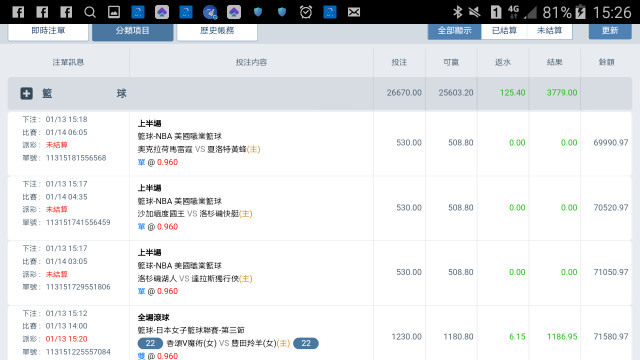Tap the Bluetooth status icon
This screenshot has height=360, width=640.
point(458,12)
